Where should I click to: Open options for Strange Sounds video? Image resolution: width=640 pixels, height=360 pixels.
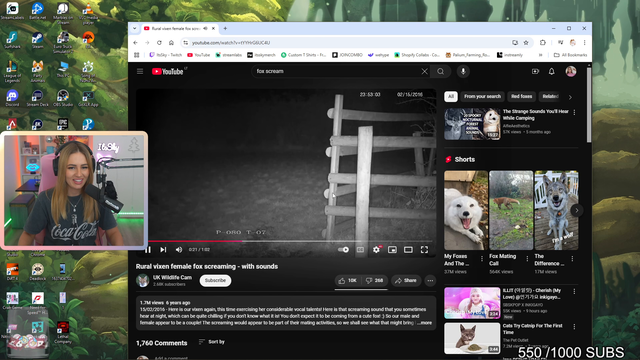pyautogui.click(x=574, y=112)
